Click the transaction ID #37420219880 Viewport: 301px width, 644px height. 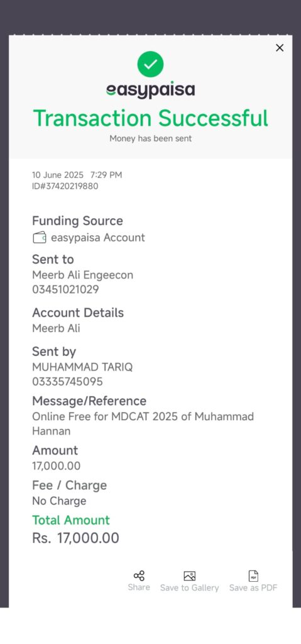(x=65, y=186)
